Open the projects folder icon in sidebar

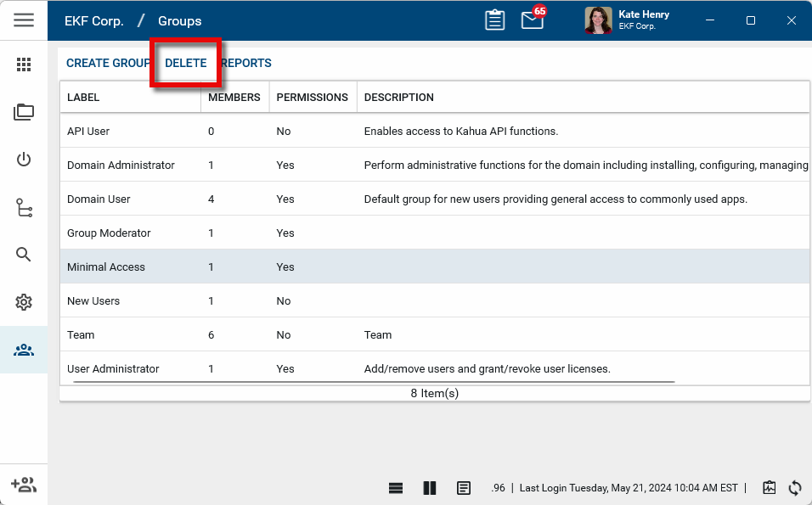point(24,112)
